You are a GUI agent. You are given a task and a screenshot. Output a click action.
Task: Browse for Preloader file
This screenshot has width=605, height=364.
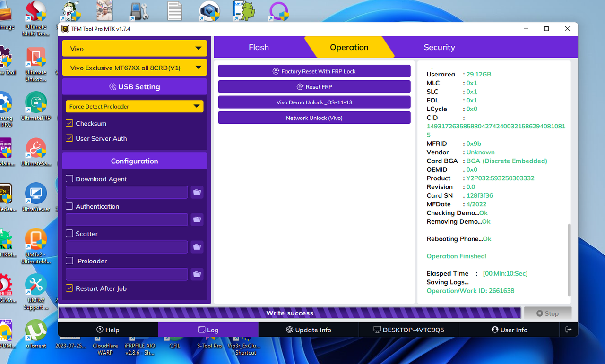pyautogui.click(x=197, y=274)
